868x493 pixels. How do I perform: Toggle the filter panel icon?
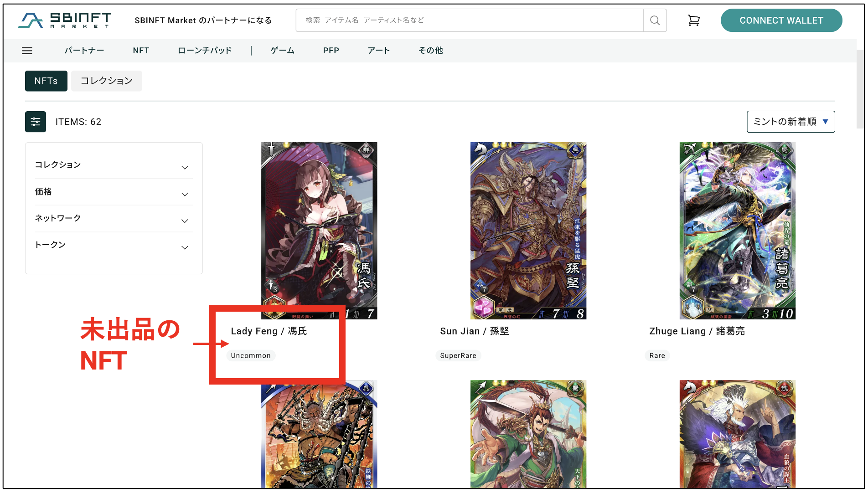click(36, 122)
